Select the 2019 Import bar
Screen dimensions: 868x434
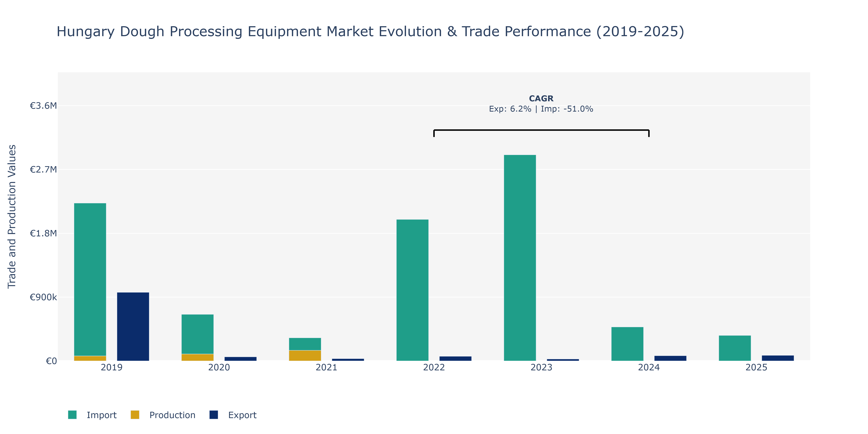[90, 279]
